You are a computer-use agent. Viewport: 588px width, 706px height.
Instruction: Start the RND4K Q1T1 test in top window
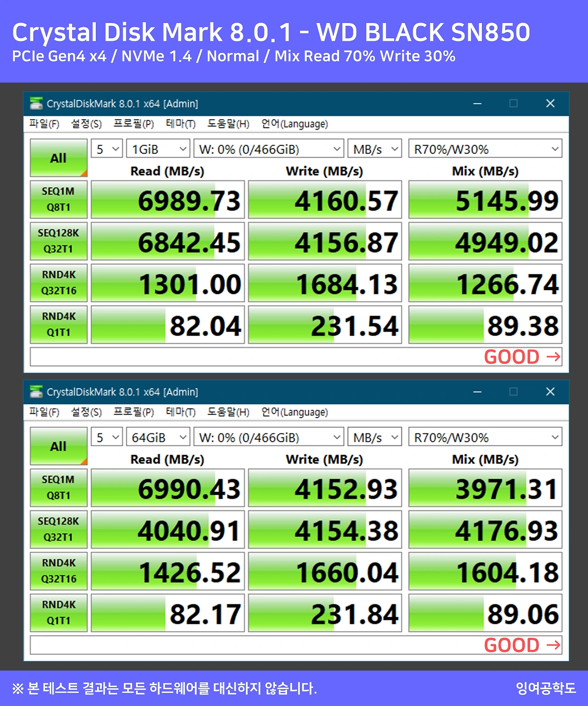click(58, 325)
